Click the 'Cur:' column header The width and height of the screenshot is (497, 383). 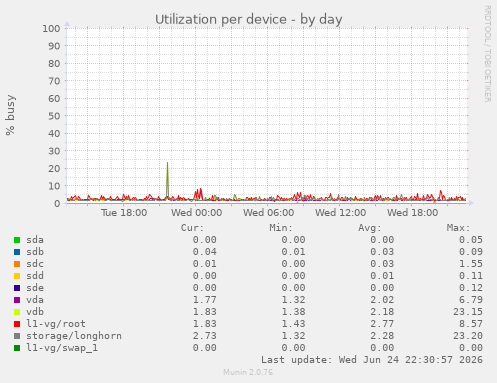[x=192, y=228]
